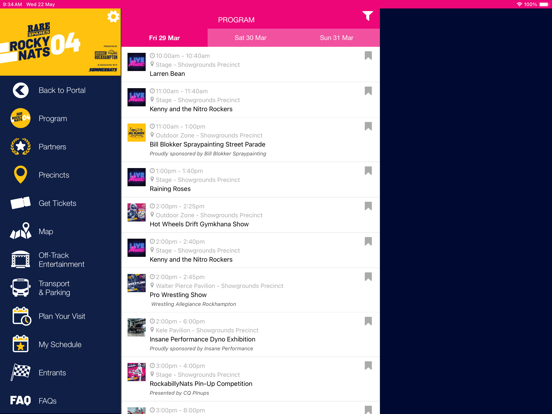Tap the Precincts location pin icon
This screenshot has height=414, width=552.
pos(20,175)
